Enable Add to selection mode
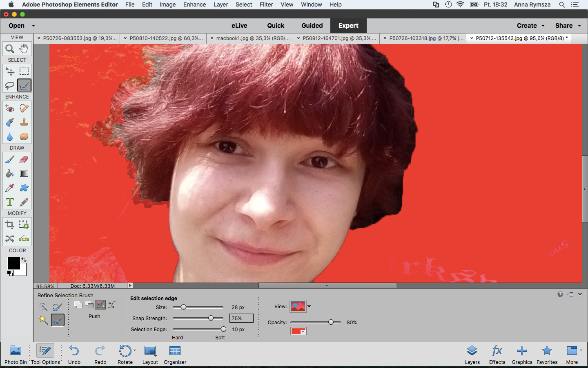Viewport: 588px width, 368px height. (x=78, y=305)
